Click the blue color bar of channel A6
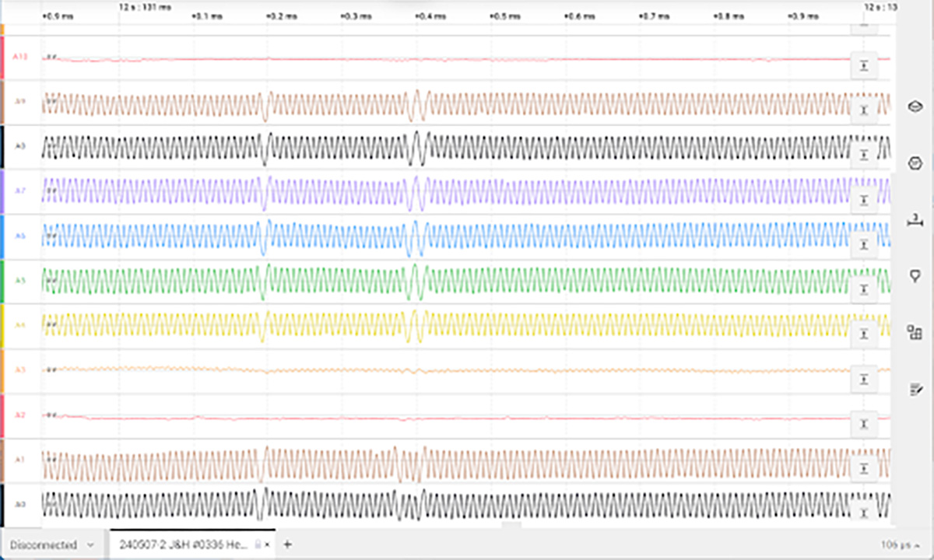Image resolution: width=934 pixels, height=560 pixels. 2,236
